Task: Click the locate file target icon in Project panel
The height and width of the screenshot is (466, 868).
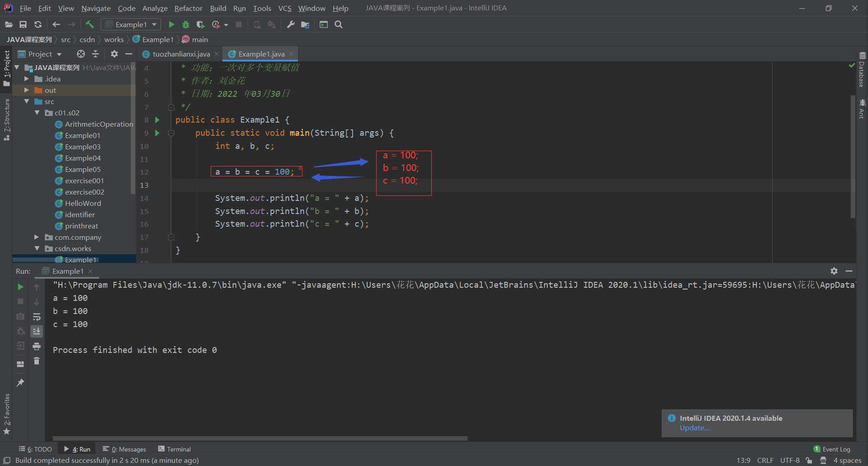Action: [x=81, y=54]
